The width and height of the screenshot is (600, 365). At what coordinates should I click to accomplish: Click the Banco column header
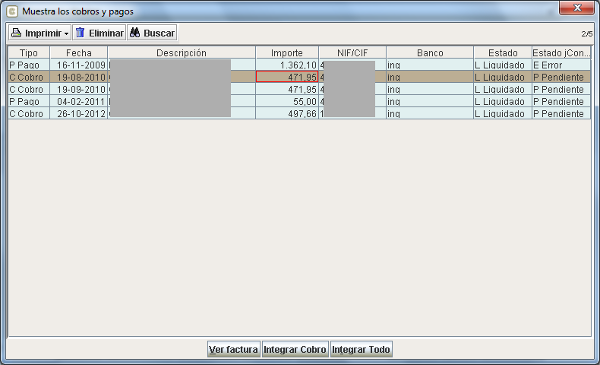click(430, 53)
